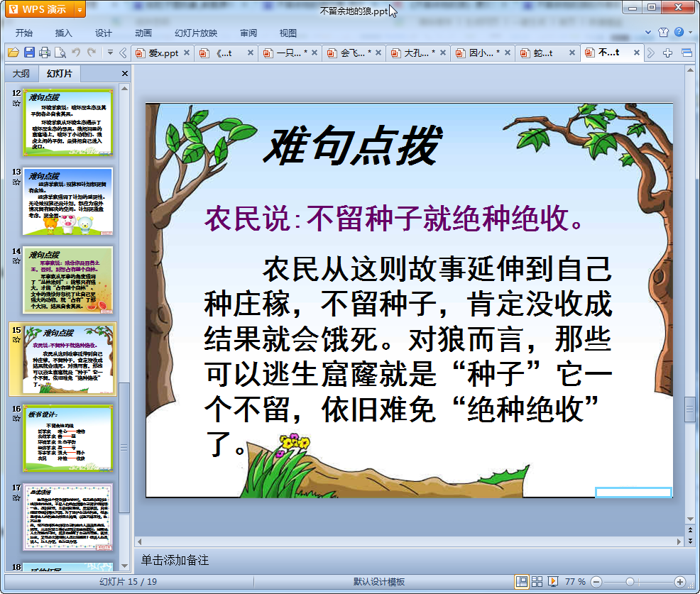Open the 幻灯片放映 ribbon tab
Image resolution: width=700 pixels, height=594 pixels.
(196, 33)
